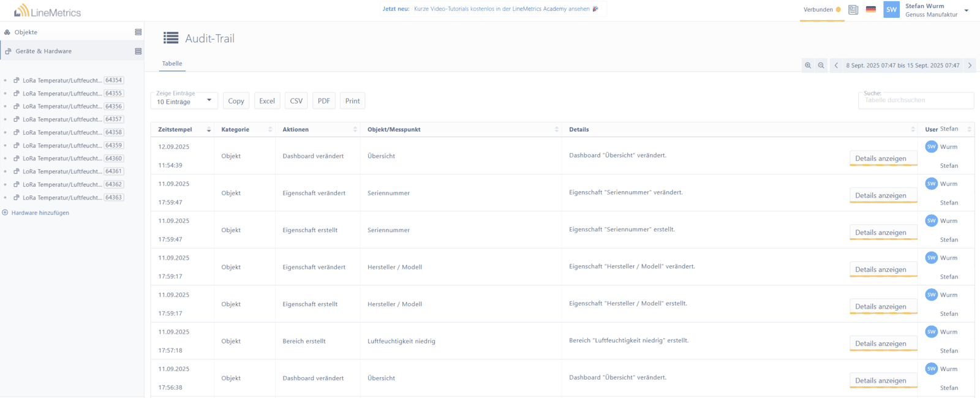The height and width of the screenshot is (398, 980).
Task: Go to previous time period arrow
Action: pos(836,66)
